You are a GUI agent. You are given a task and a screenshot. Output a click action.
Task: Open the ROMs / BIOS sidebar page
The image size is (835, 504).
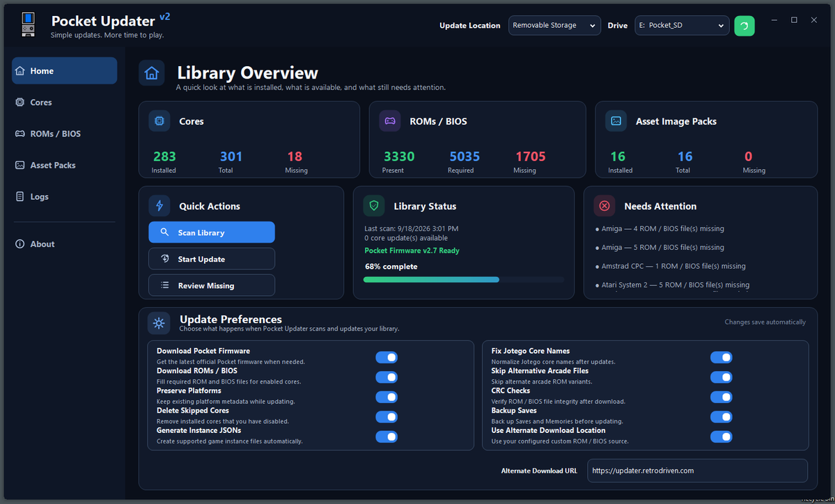[x=65, y=134]
